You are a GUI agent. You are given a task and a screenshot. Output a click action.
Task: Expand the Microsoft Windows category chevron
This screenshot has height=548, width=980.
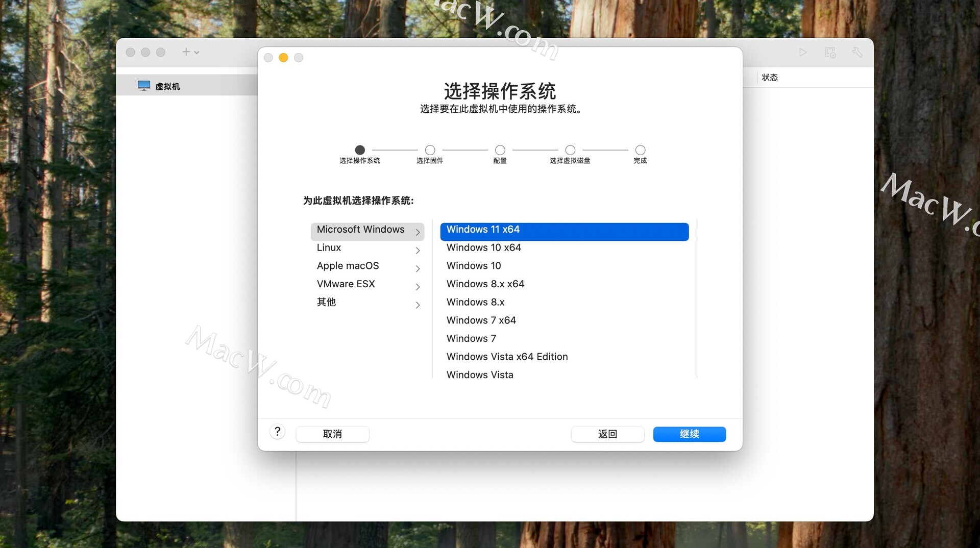pos(418,232)
